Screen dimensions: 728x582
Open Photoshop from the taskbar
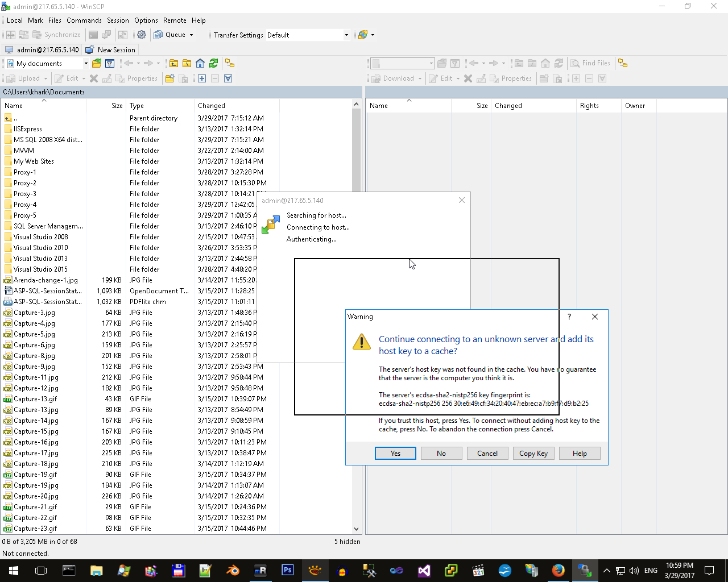[x=288, y=570]
